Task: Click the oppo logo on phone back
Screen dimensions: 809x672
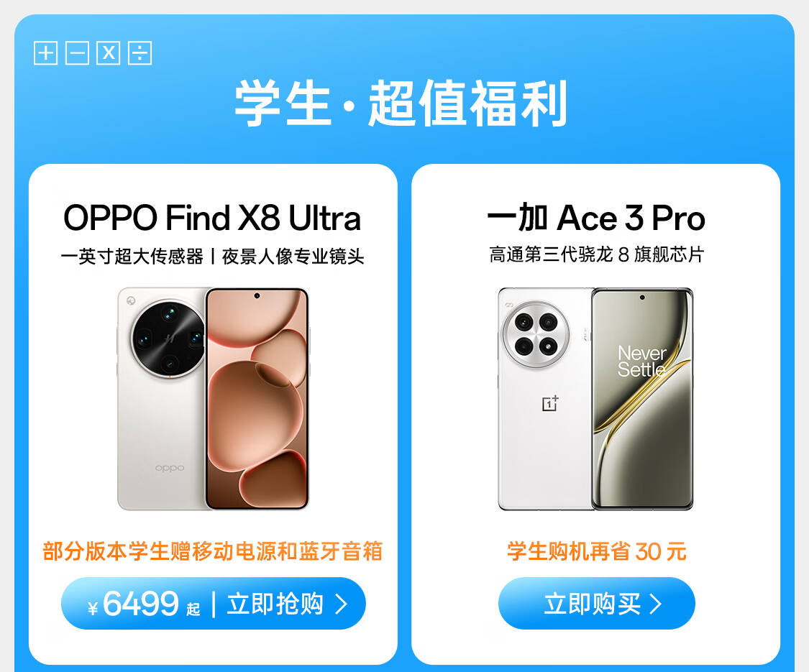Action: point(170,469)
